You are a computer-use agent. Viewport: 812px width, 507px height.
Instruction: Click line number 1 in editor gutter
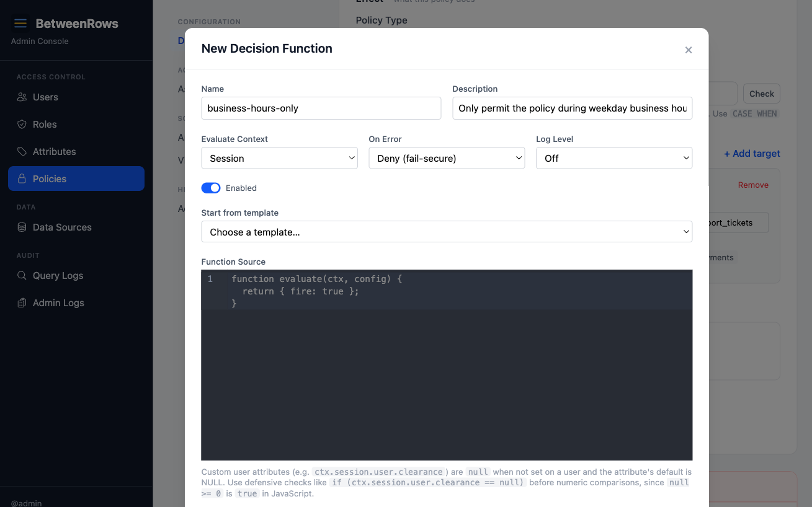pyautogui.click(x=210, y=279)
